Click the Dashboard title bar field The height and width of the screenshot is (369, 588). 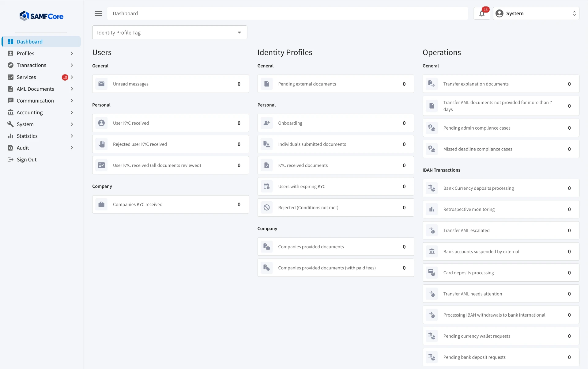288,13
